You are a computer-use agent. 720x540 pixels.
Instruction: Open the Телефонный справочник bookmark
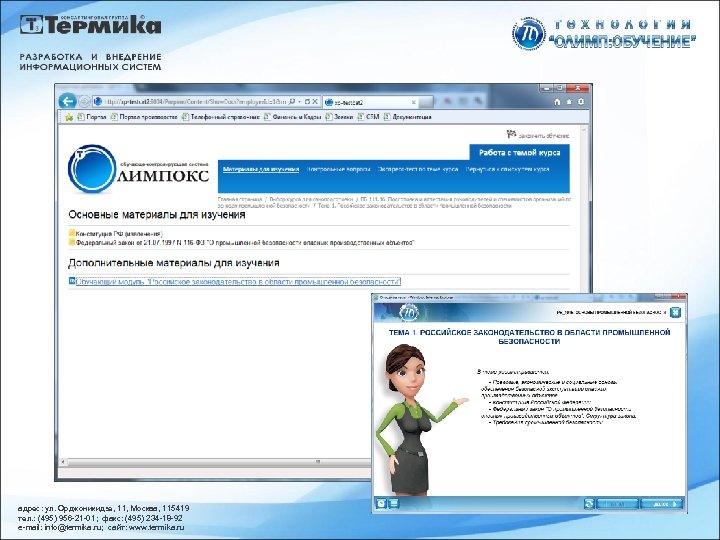coord(220,117)
